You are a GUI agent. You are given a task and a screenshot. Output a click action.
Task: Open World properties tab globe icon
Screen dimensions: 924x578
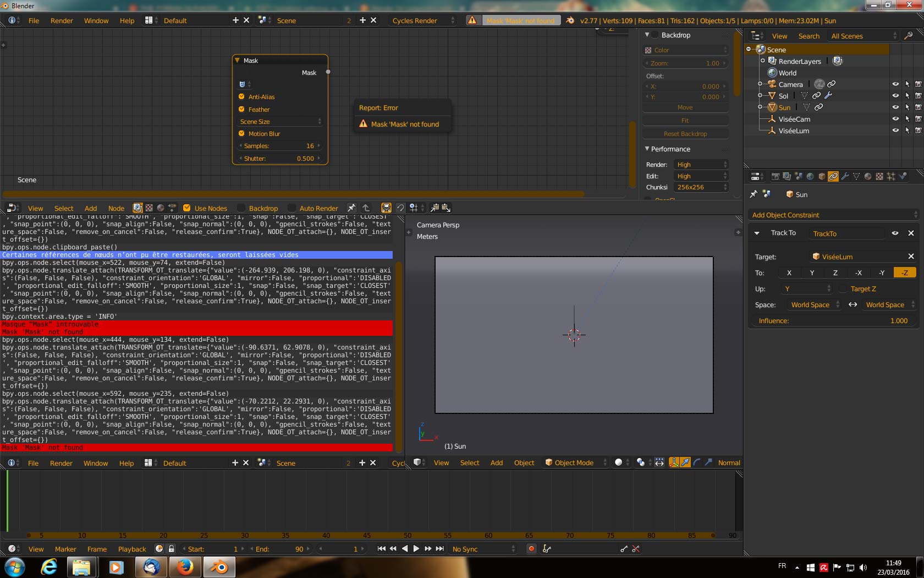point(810,177)
